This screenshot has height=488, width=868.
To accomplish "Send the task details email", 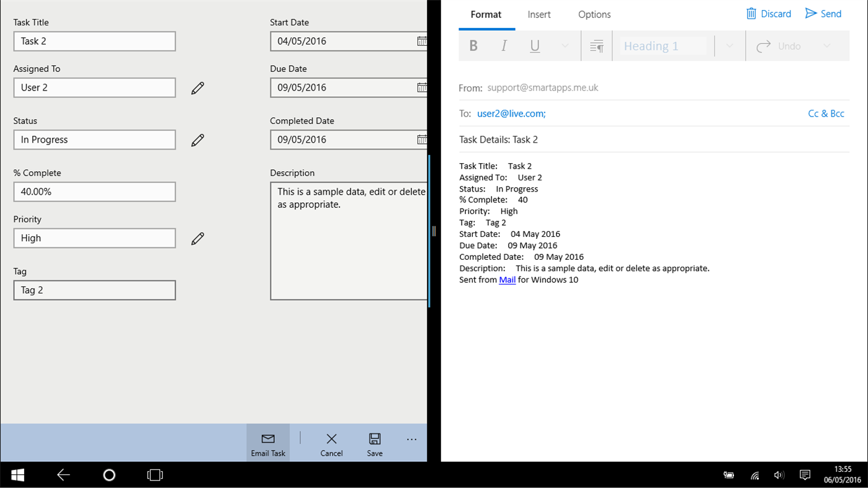I will 823,13.
